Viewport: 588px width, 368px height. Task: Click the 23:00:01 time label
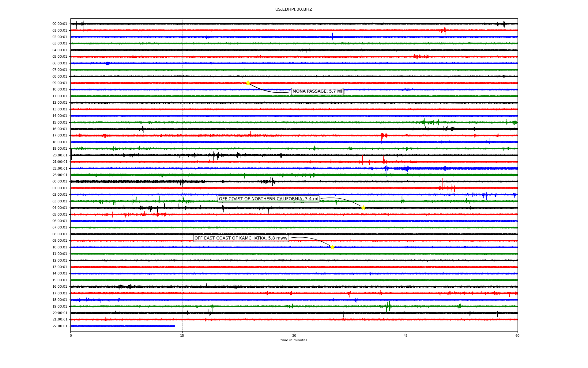coord(60,175)
